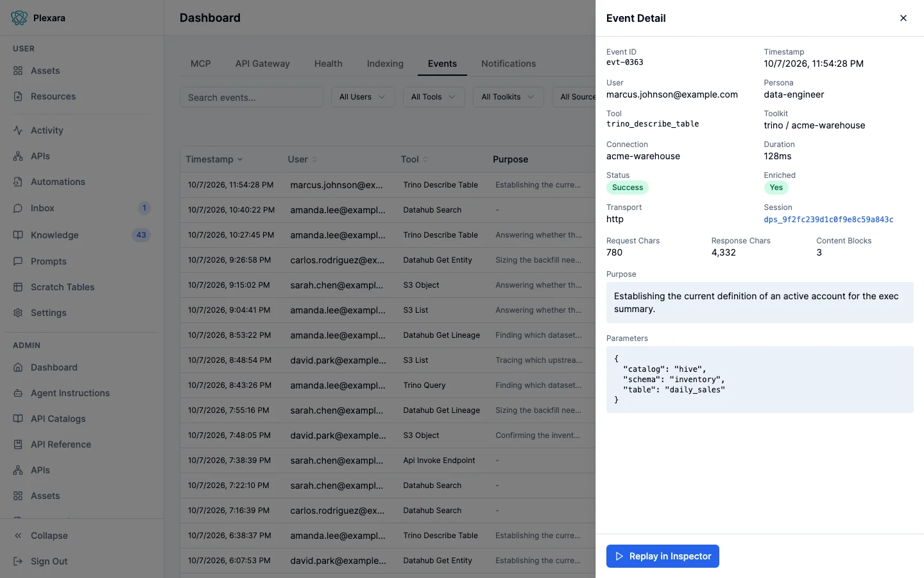Go to the Notifications tab
The image size is (924, 578).
point(509,64)
